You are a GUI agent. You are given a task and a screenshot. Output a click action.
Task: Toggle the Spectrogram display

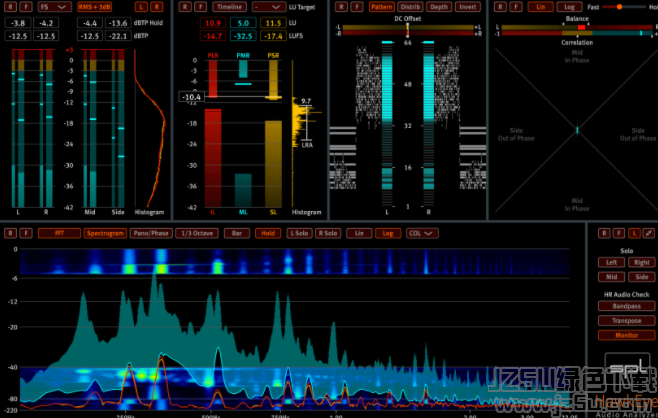(105, 233)
